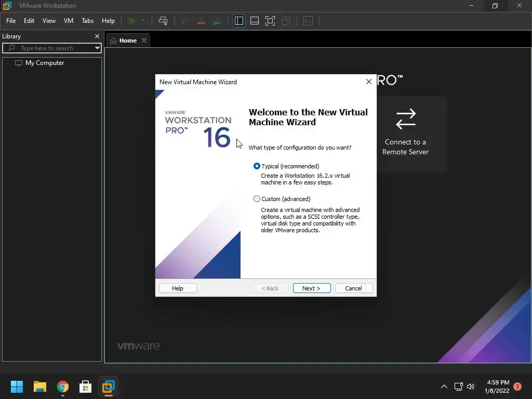Open the Windows Start menu
Screen dimensions: 532x399
[17, 387]
